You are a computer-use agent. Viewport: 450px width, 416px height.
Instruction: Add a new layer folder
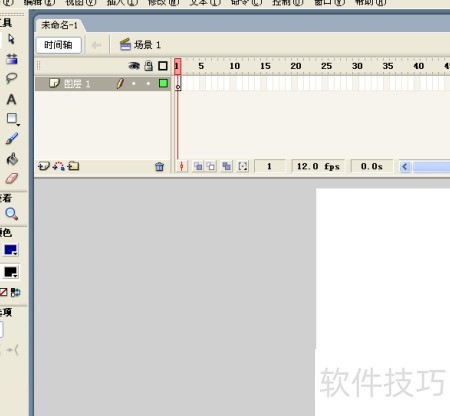point(73,166)
